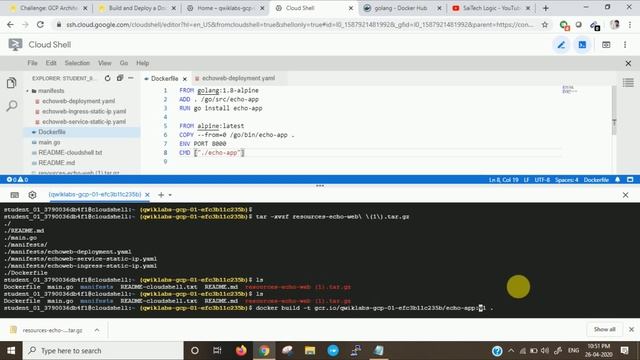The height and width of the screenshot is (360, 640).
Task: Open the Go menu
Action: point(124,63)
